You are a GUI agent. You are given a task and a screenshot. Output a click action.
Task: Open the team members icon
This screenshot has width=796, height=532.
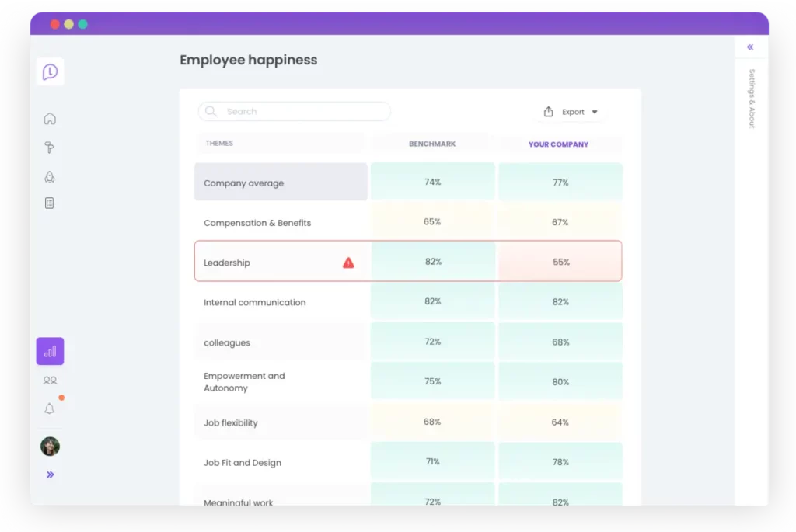point(50,381)
